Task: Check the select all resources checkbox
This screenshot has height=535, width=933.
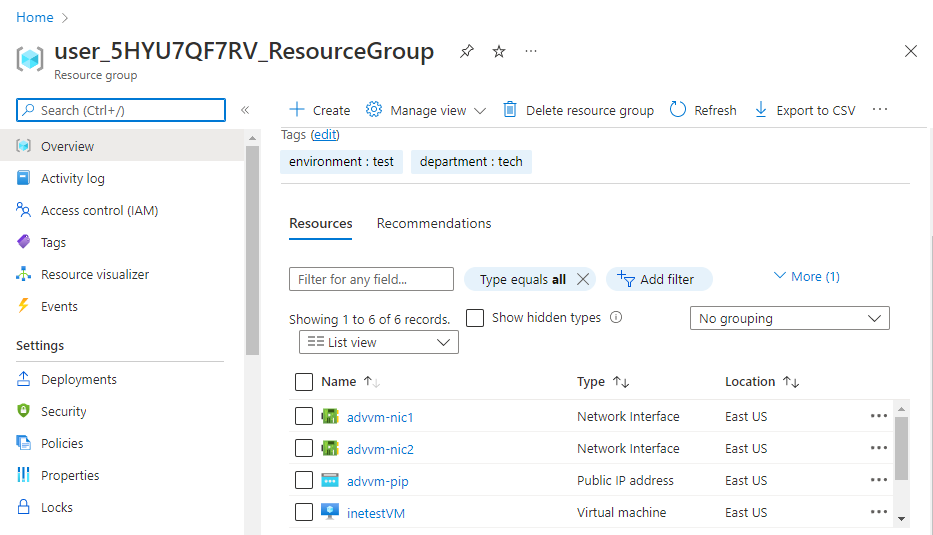Action: [304, 381]
